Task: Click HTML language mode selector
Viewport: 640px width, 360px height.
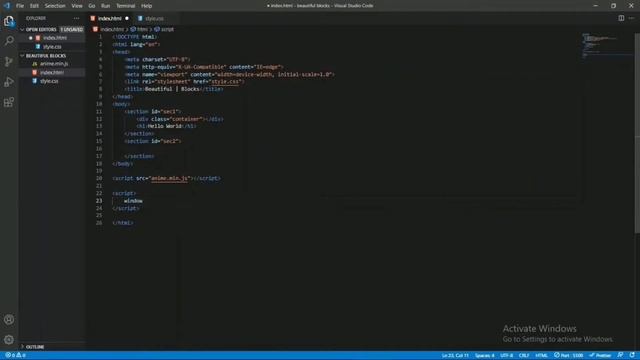Action: tap(541, 355)
